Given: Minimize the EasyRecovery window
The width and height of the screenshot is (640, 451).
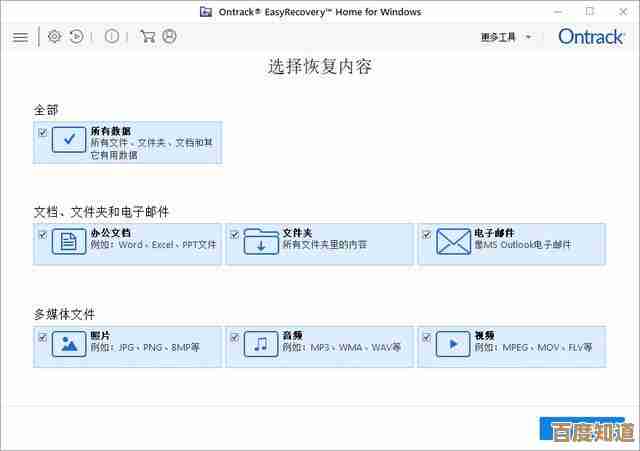Looking at the screenshot, I should [558, 12].
